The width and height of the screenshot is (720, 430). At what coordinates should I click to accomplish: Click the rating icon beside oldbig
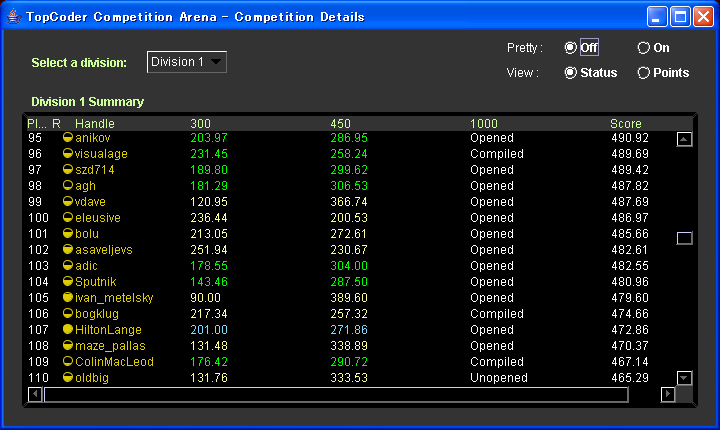click(x=68, y=377)
